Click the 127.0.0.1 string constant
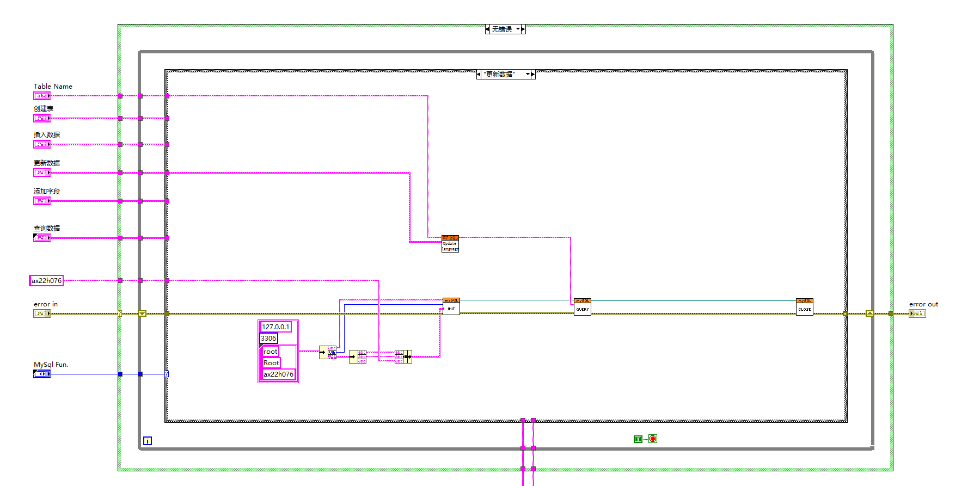Screen dimensions: 980x486 pyautogui.click(x=275, y=327)
